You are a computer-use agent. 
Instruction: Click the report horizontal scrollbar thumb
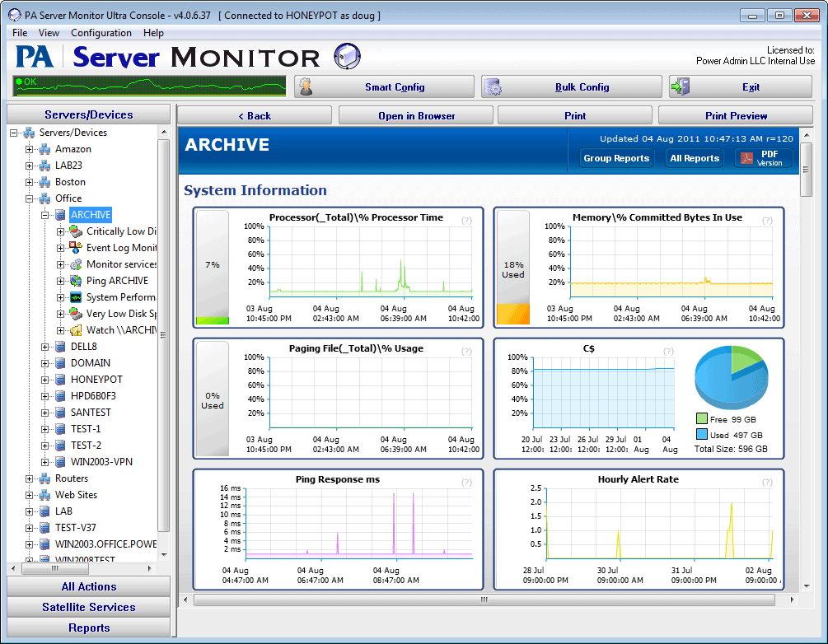[x=484, y=600]
